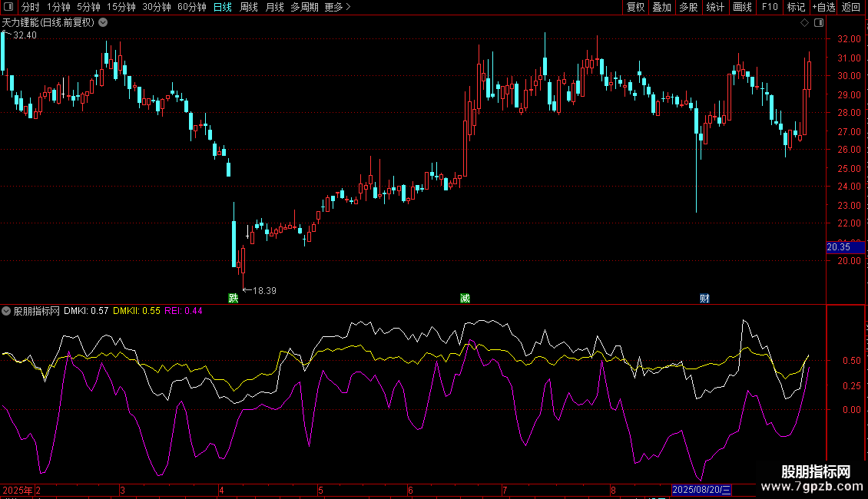Screen dimensions: 868x499
Task: Toggle the left sidebar panel icon
Action: pos(8,7)
